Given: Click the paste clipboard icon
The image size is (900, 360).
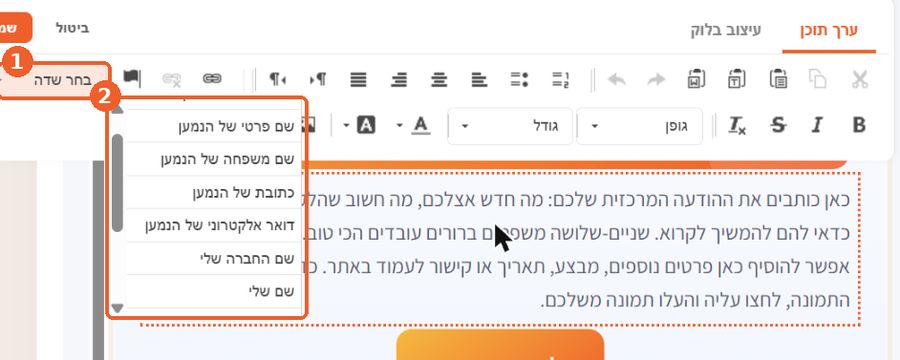Looking at the screenshot, I should 778,79.
